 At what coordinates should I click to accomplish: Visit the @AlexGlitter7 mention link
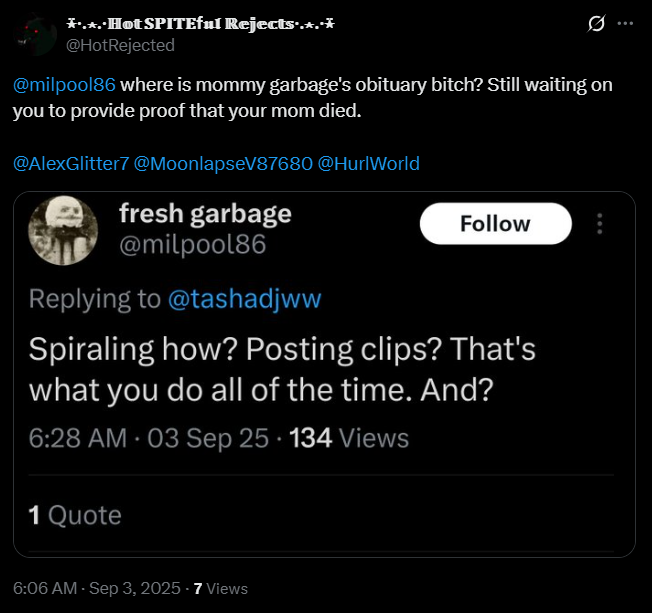pyautogui.click(x=71, y=163)
